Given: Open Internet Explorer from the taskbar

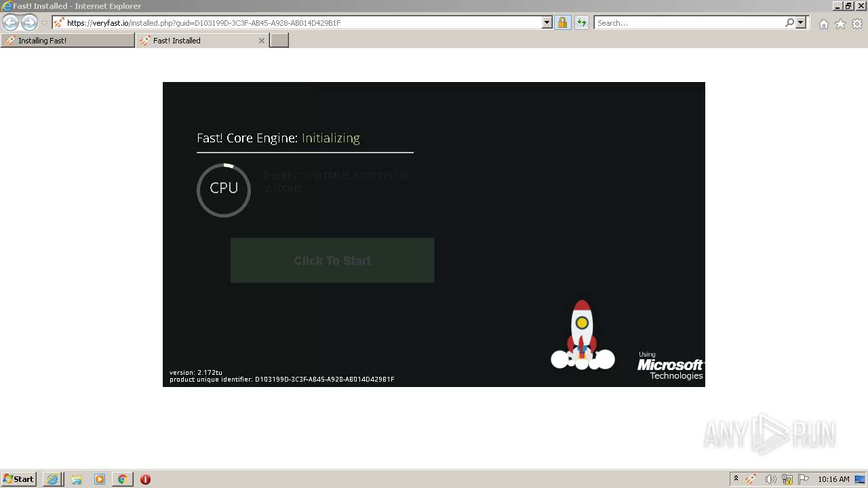Looking at the screenshot, I should (52, 479).
